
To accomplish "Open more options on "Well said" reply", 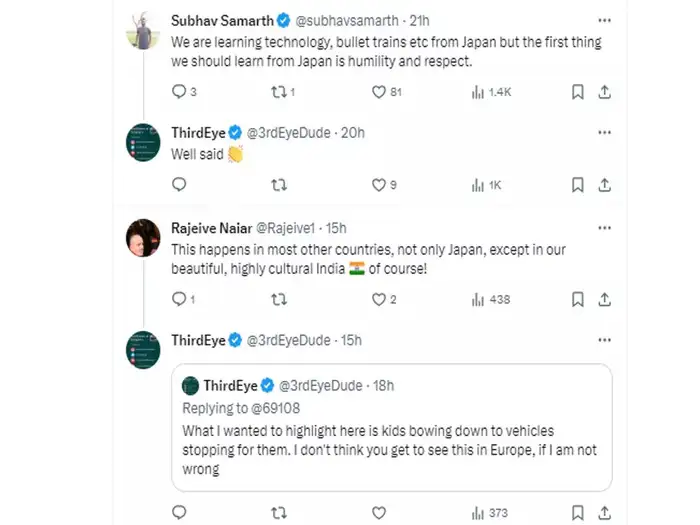I will click(604, 132).
